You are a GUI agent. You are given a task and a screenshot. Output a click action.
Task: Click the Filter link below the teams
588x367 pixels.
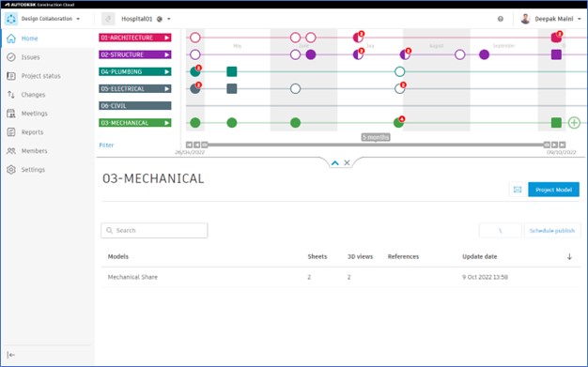coord(106,145)
